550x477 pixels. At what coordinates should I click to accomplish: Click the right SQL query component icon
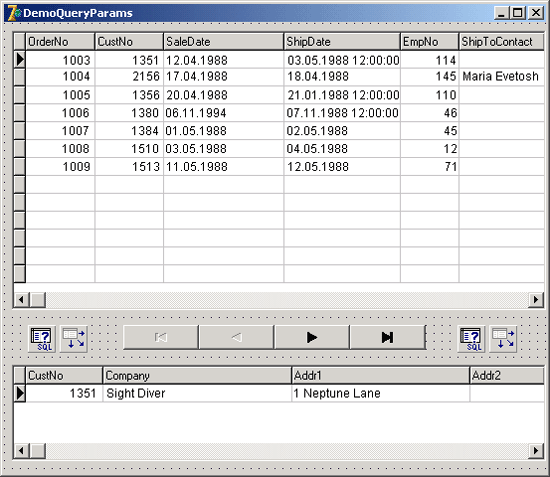click(x=471, y=339)
